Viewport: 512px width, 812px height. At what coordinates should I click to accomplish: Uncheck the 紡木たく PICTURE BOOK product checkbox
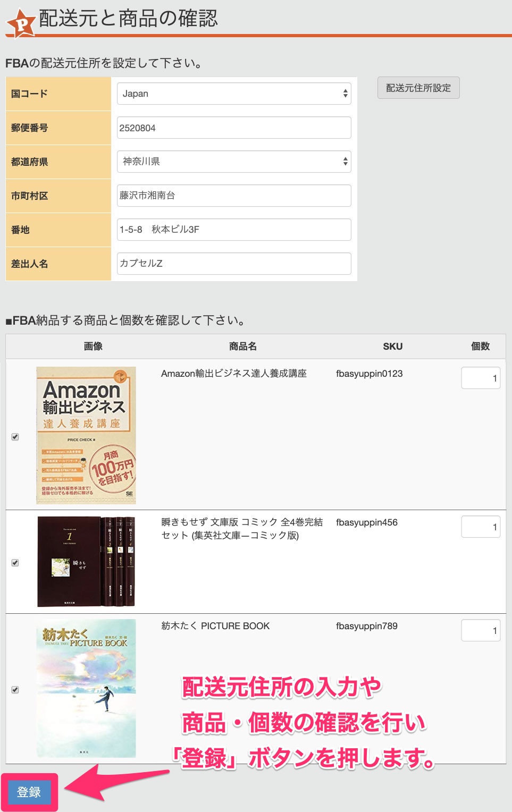point(15,690)
